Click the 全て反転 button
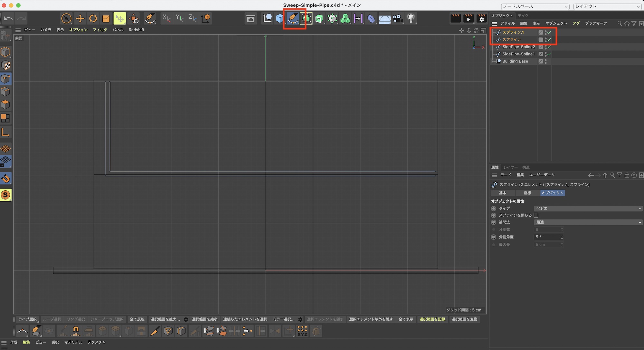 137,319
